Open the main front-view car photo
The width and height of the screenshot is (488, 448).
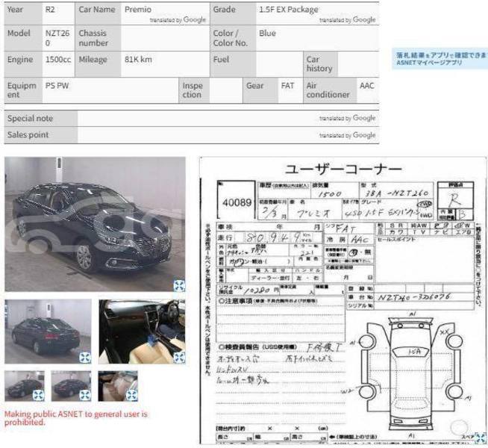click(x=95, y=224)
